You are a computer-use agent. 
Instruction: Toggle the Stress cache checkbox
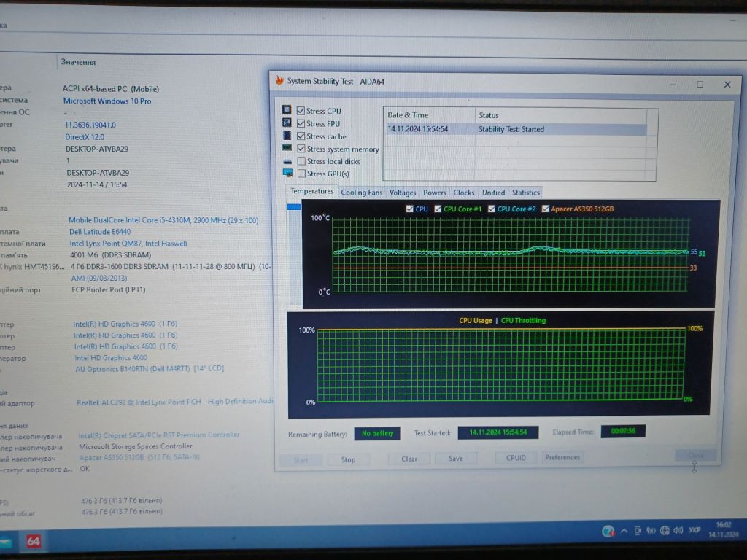[301, 136]
